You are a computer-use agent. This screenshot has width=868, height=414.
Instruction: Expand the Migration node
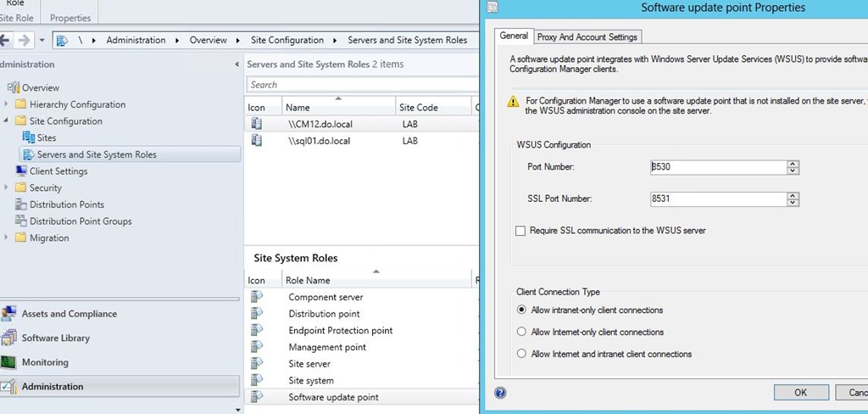click(x=6, y=238)
